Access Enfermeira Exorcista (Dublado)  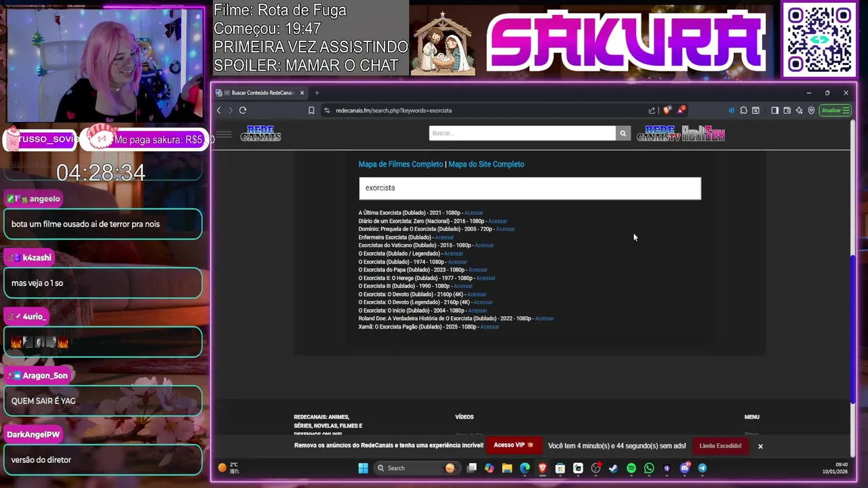[444, 237]
